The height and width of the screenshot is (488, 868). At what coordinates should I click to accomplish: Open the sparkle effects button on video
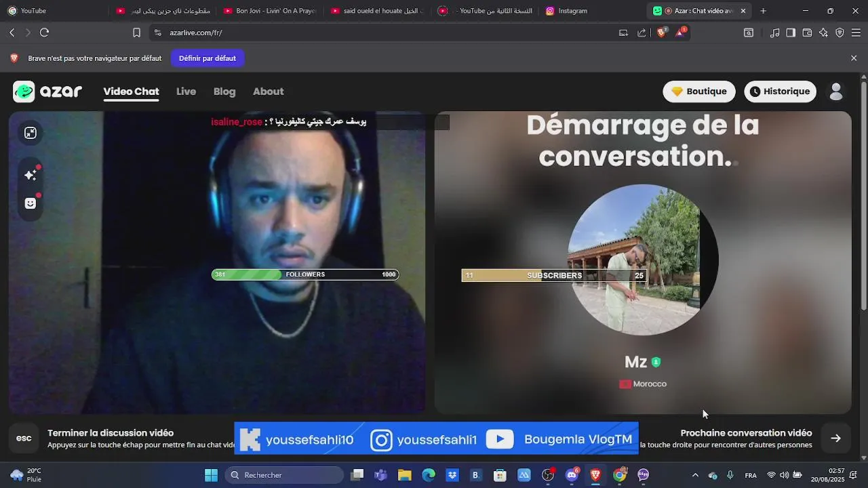click(31, 175)
